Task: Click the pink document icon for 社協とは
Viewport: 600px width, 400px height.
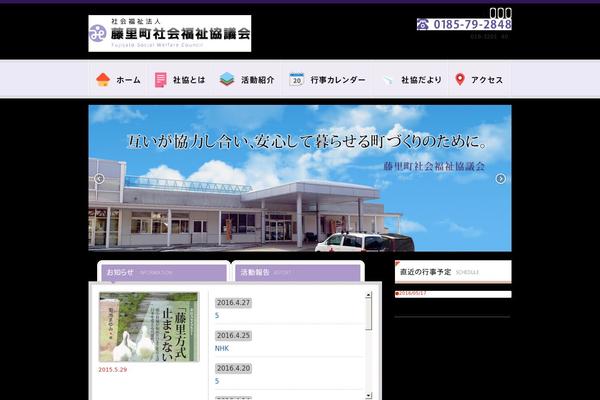Action: click(160, 80)
